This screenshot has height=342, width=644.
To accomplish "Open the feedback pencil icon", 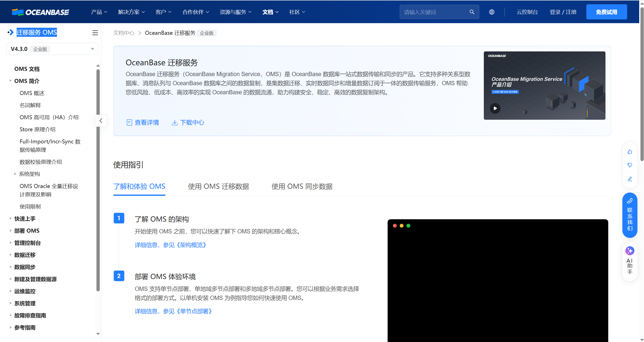I will pyautogui.click(x=630, y=179).
